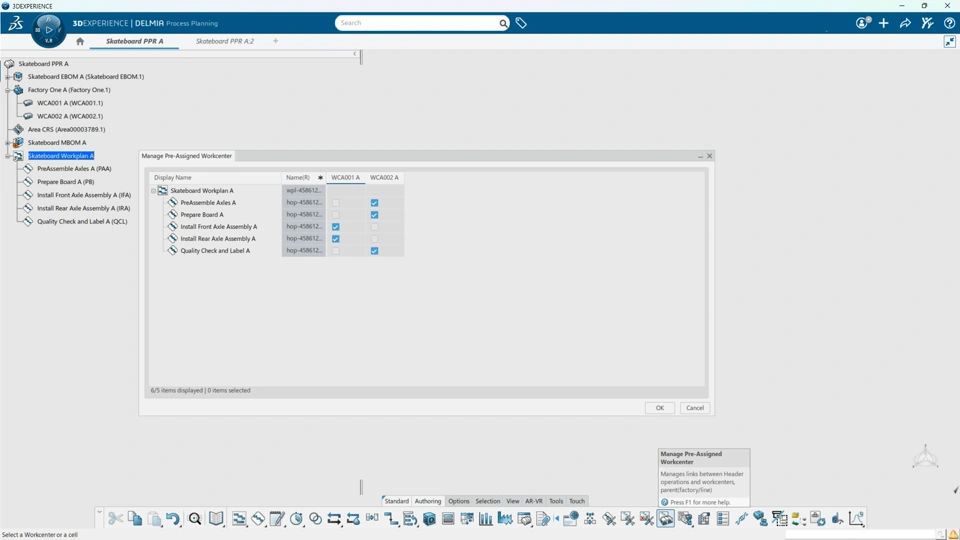Uncheck WCA001 A for Install Rear Axle Assembly A
The width and height of the screenshot is (960, 540).
(336, 239)
